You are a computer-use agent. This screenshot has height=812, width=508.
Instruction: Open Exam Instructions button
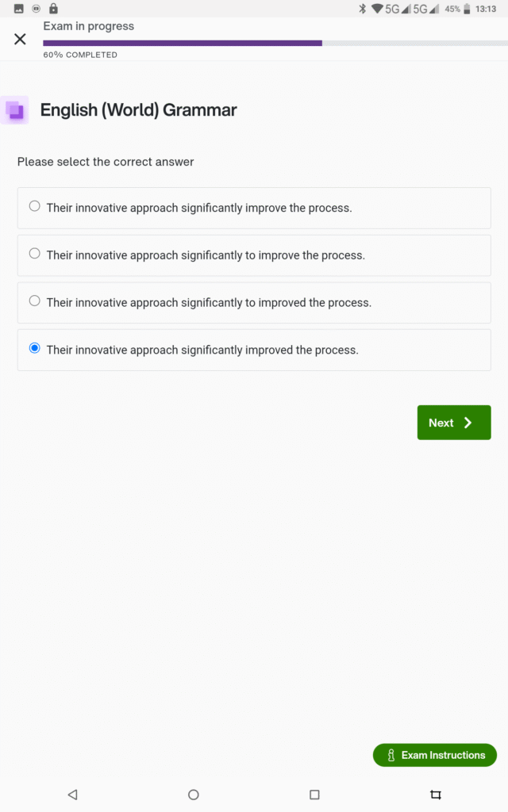(x=434, y=755)
